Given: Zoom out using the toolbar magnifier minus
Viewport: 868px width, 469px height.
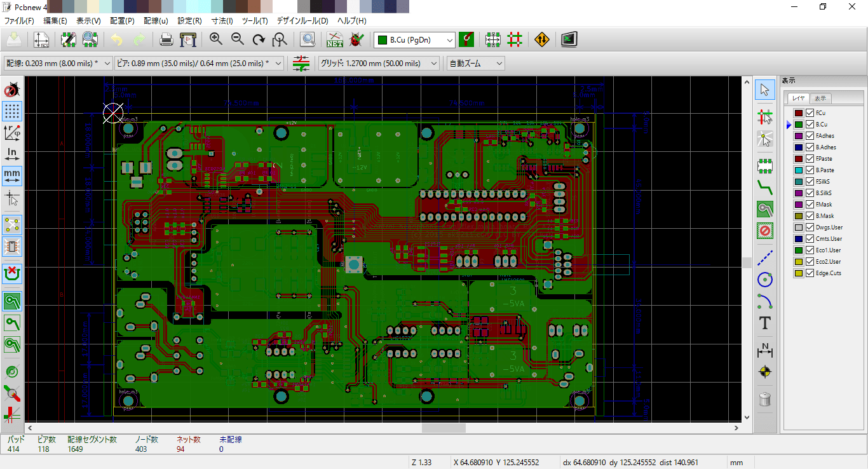Looking at the screenshot, I should click(x=238, y=39).
